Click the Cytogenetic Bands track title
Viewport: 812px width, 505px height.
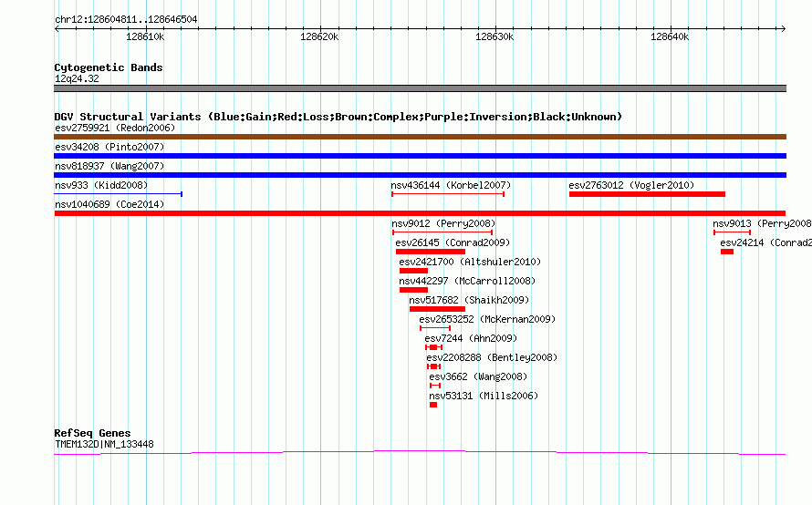[x=109, y=67]
